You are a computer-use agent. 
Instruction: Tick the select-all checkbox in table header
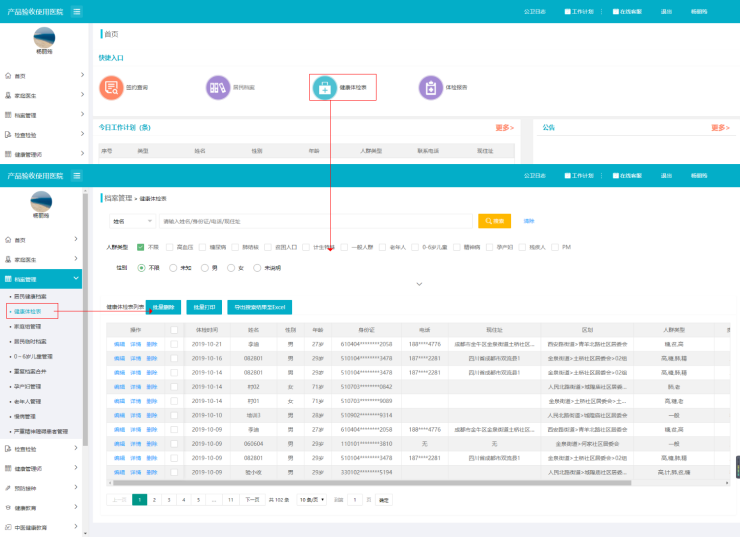point(174,329)
